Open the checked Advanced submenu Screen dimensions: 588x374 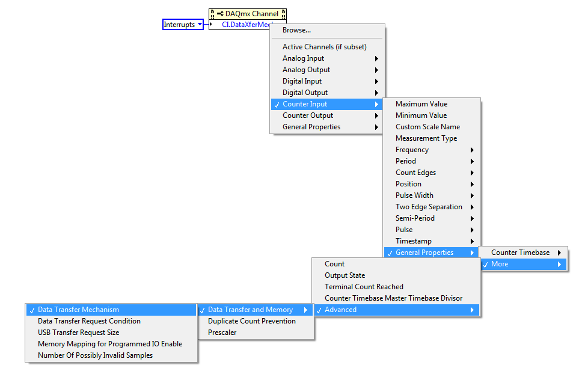(x=396, y=310)
